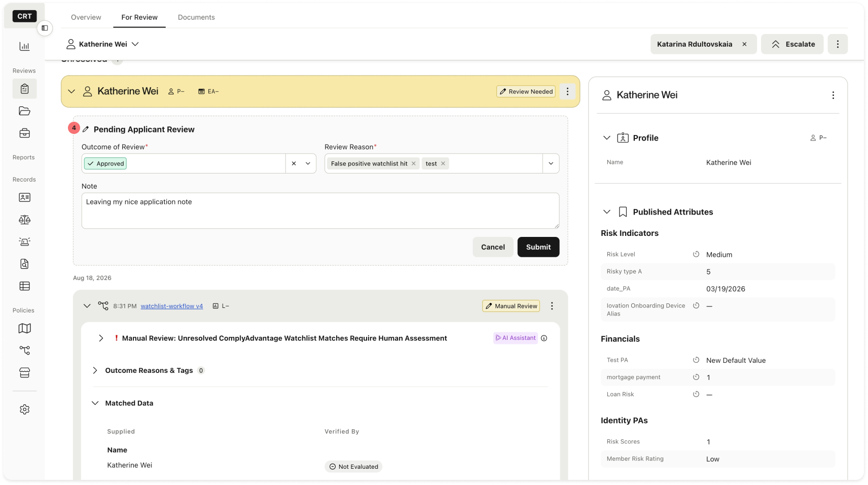This screenshot has width=868, height=485.
Task: Open three-dot menu on yellow Katherine Wei header
Action: point(567,91)
